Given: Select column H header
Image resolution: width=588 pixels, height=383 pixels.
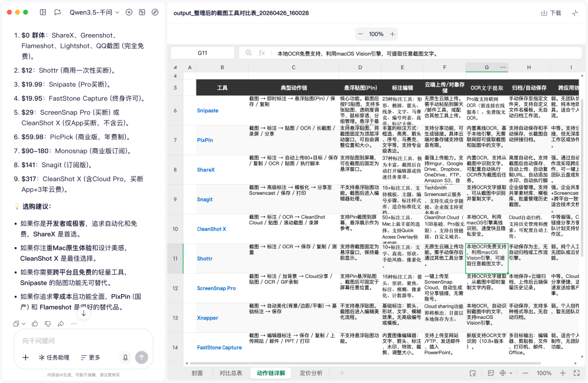Looking at the screenshot, I should 529,68.
